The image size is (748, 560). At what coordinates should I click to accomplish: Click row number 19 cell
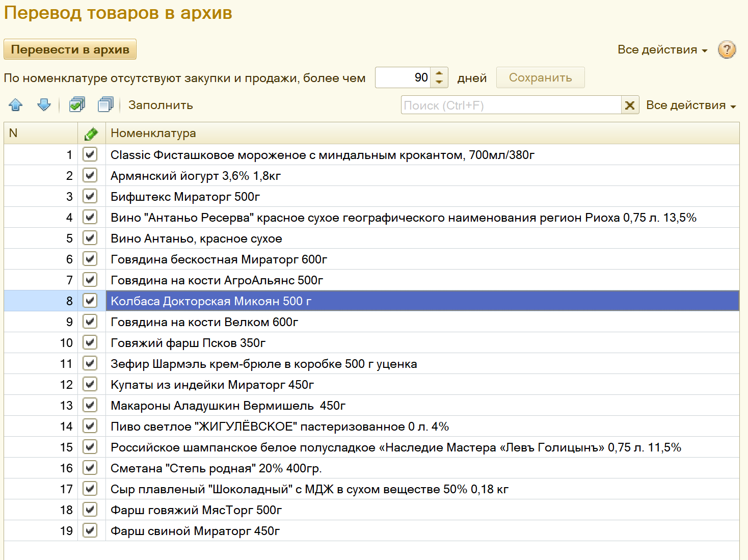41,530
